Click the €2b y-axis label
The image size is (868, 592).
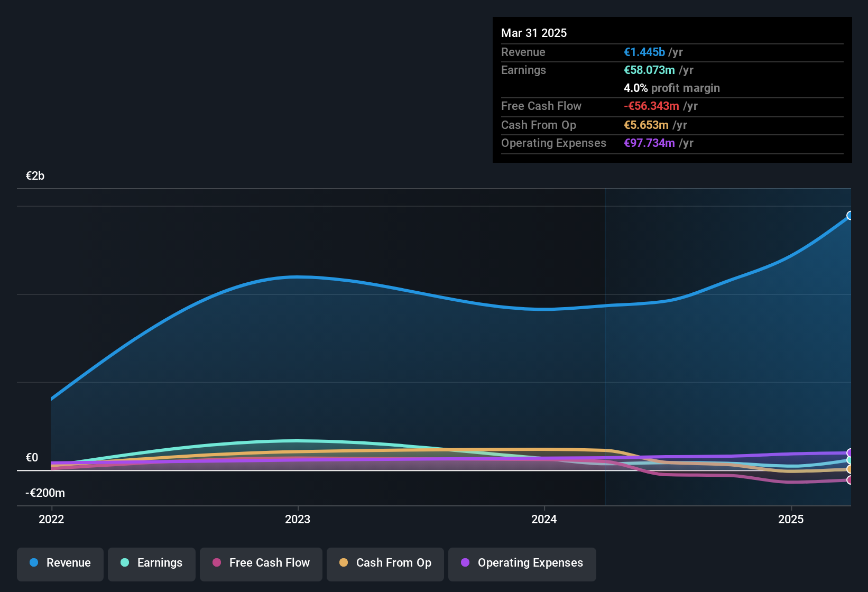tap(35, 176)
